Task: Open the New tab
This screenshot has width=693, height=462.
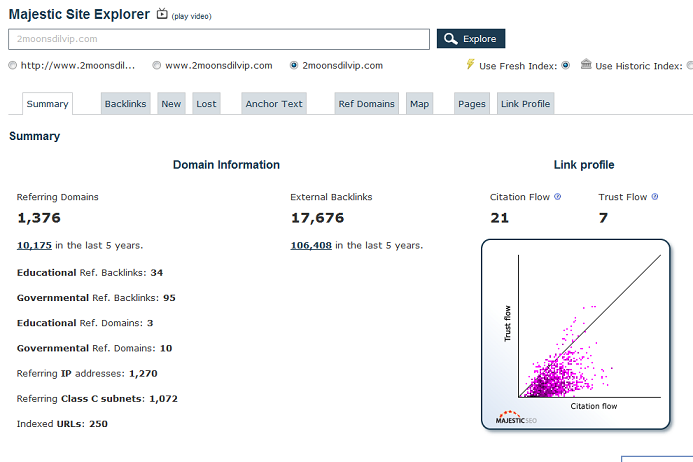Action: (171, 104)
